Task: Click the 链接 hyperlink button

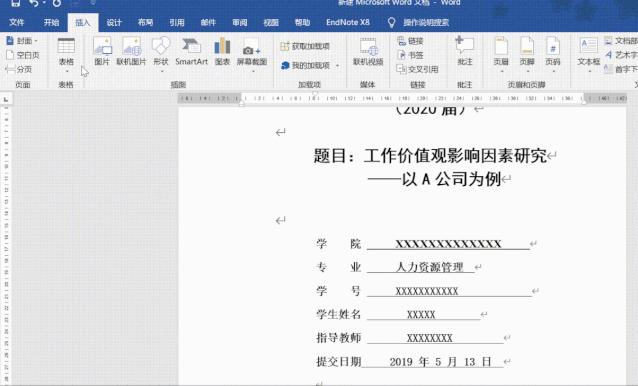Action: coord(411,41)
